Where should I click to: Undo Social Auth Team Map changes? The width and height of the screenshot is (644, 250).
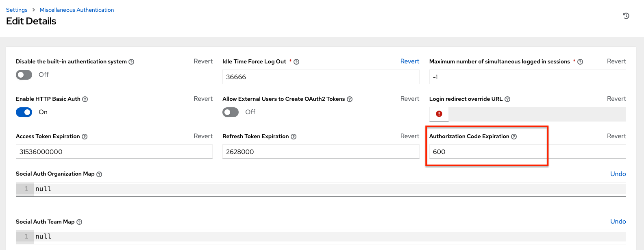pos(618,221)
